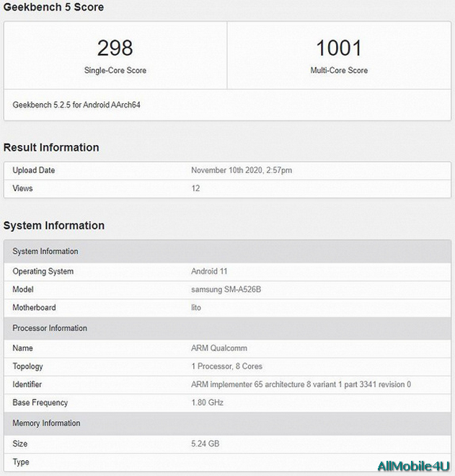Click the Result Information heading
The width and height of the screenshot is (455, 476).
pos(51,148)
